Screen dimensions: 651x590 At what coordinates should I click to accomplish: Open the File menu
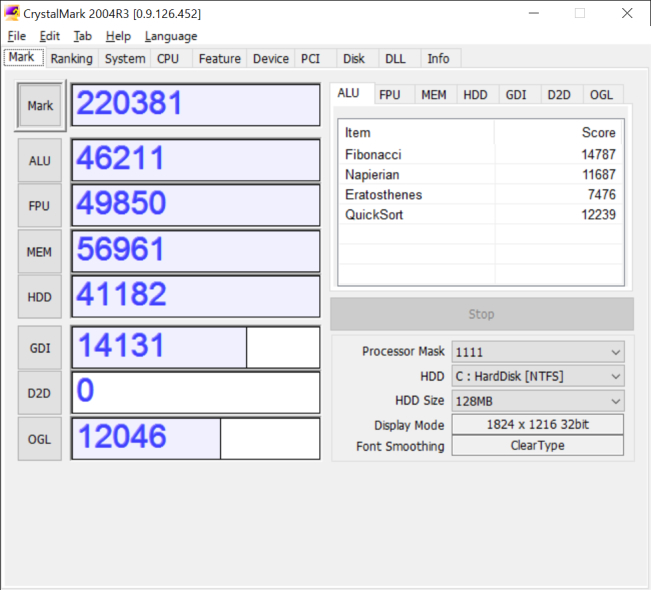pyautogui.click(x=17, y=36)
